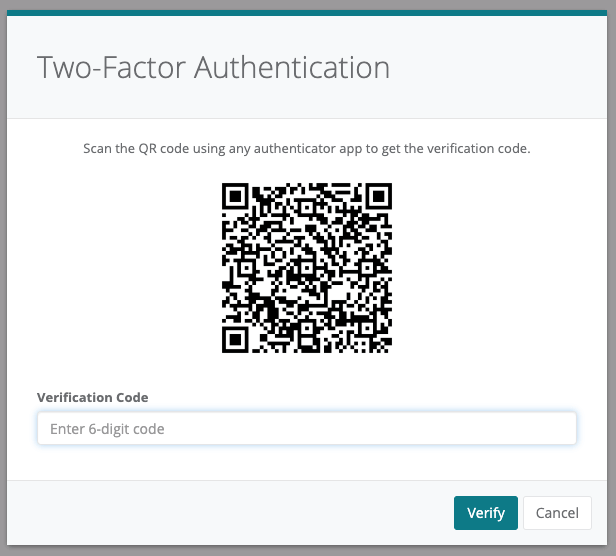
Task: Click the teal top border of the dialog
Action: (308, 14)
